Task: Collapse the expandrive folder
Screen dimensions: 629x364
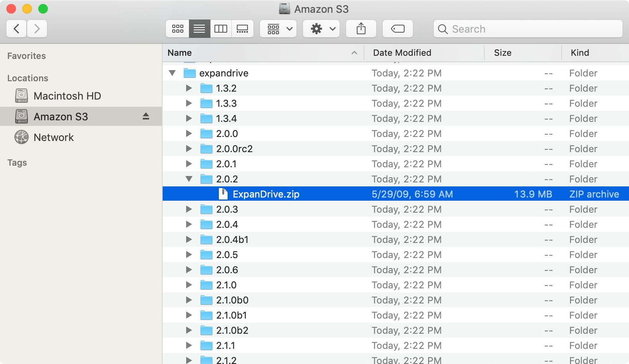Action: click(x=172, y=73)
